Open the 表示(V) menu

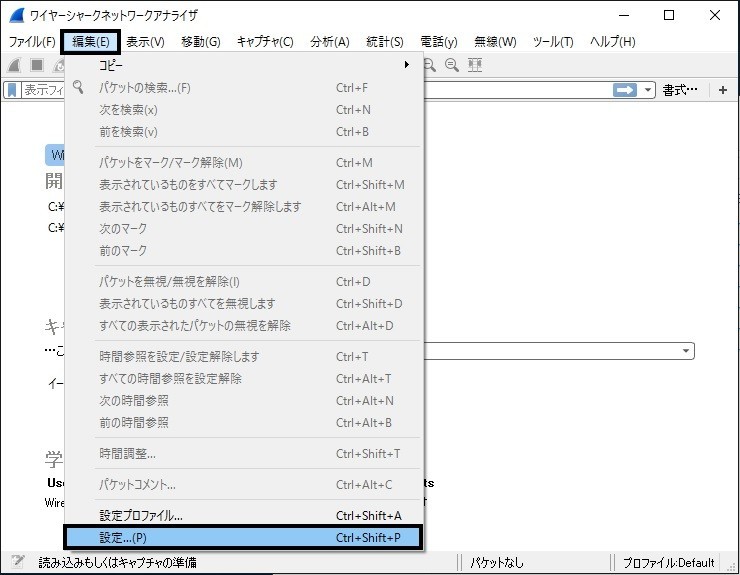(145, 42)
